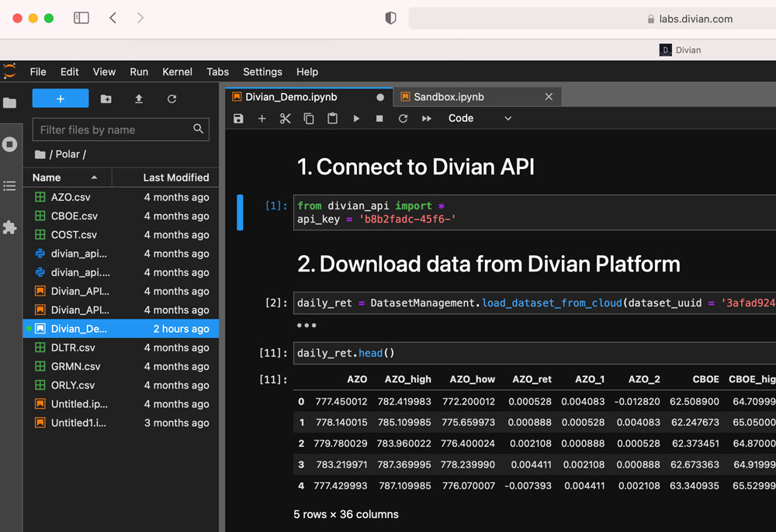The image size is (776, 532).
Task: Click the CBOE column header
Action: pyautogui.click(x=705, y=379)
